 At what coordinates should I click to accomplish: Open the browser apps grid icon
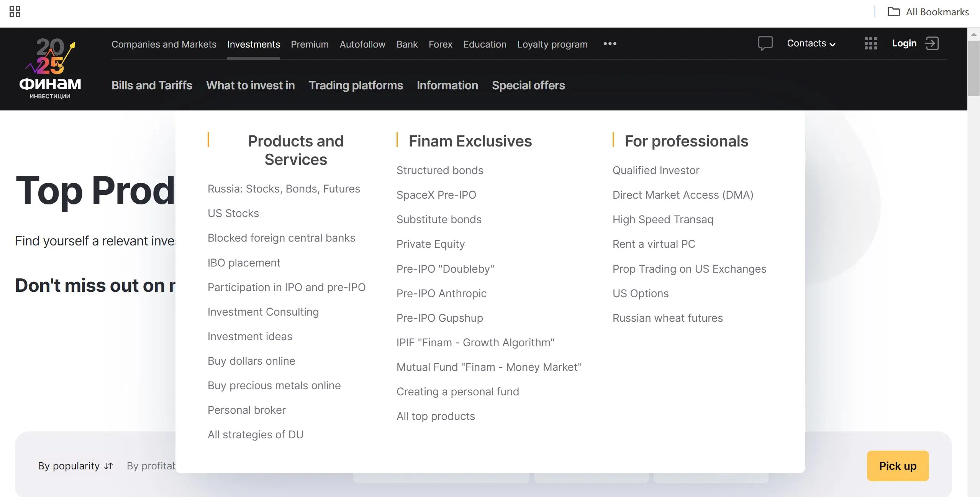(15, 12)
